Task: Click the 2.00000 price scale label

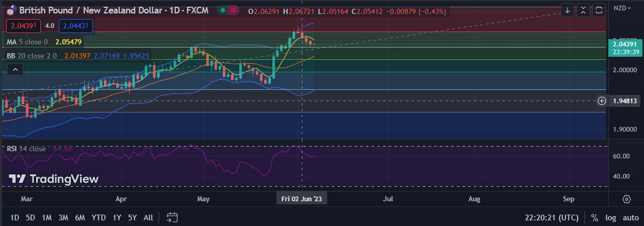Action: [x=625, y=70]
